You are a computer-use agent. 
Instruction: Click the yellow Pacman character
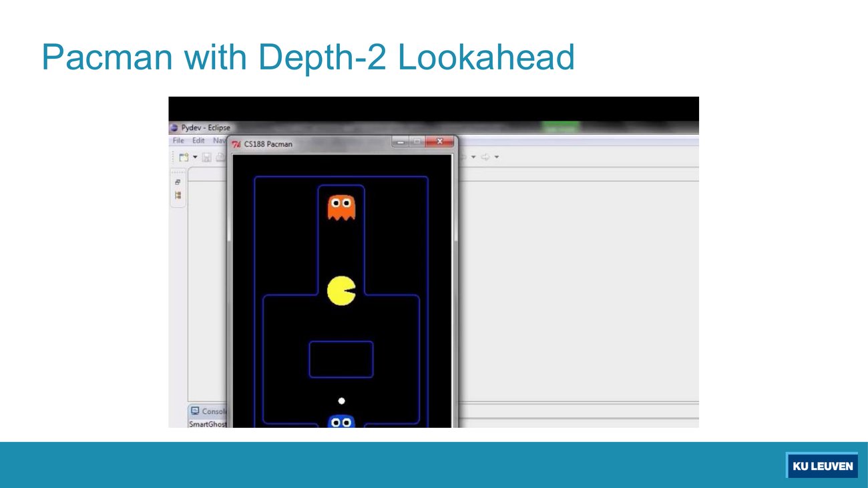[341, 291]
